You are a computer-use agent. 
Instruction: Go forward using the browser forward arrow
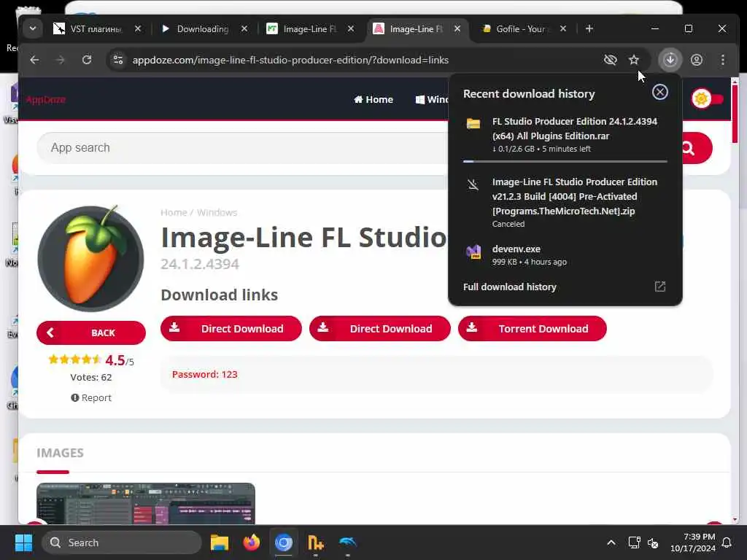[x=61, y=60]
